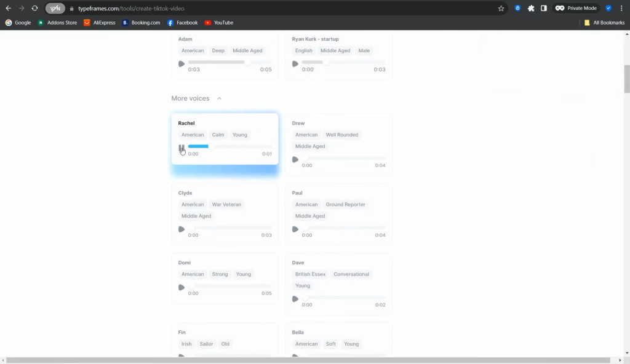This screenshot has height=364, width=630.
Task: Open the YouTube bookmark
Action: [219, 23]
